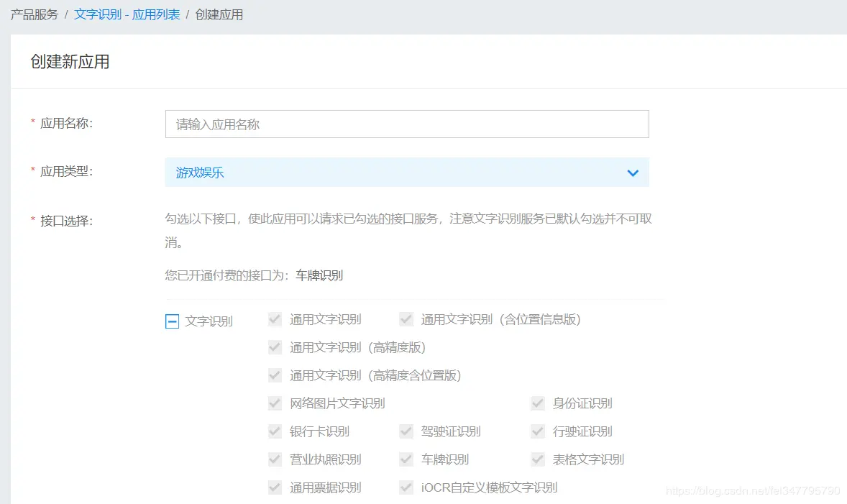This screenshot has width=847, height=504.
Task: Check the 通用票据识别 checkbox
Action: (274, 487)
